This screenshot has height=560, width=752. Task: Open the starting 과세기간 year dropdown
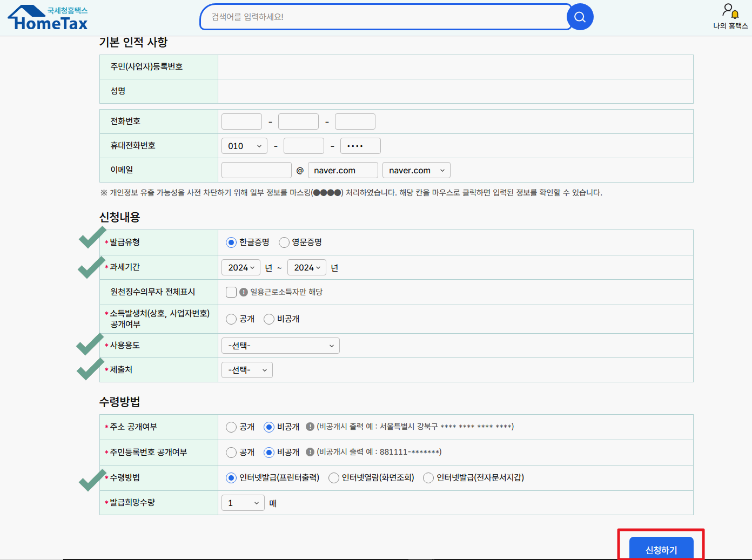pos(240,267)
